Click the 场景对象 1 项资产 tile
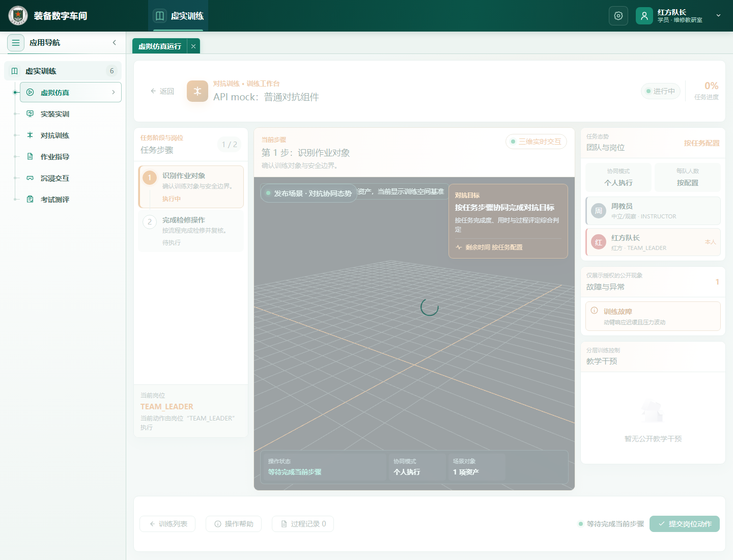The height and width of the screenshot is (560, 733). (x=476, y=467)
